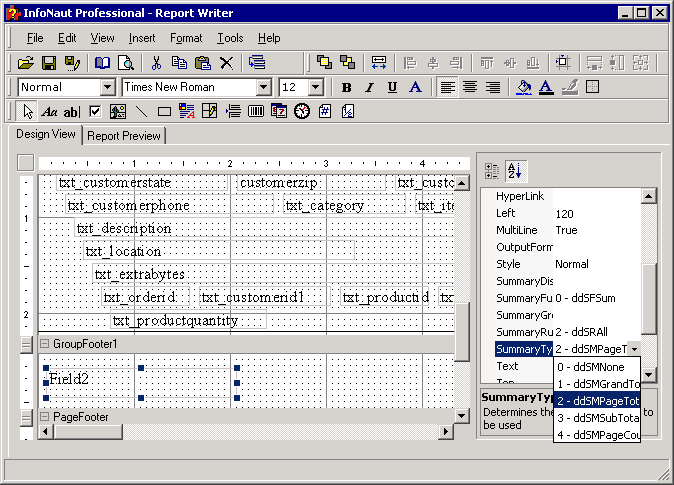Viewport: 674px width, 485px height.
Task: Insert time using the clock icon
Action: pos(302,111)
